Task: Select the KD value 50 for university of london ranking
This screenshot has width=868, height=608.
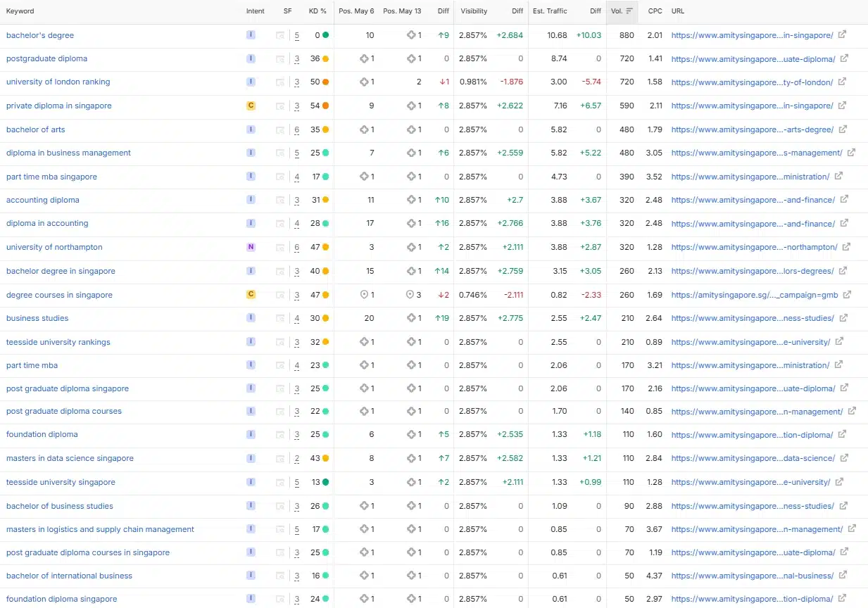Action: (x=315, y=82)
